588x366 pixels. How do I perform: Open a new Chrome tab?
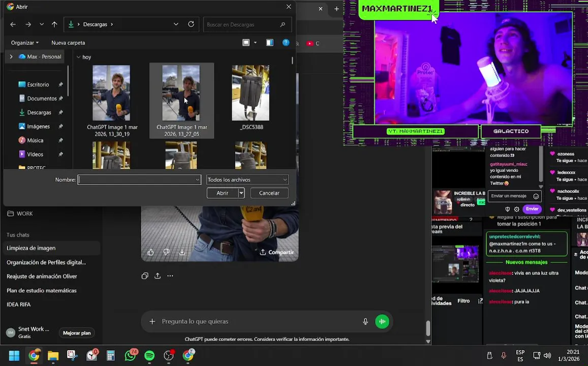point(336,9)
